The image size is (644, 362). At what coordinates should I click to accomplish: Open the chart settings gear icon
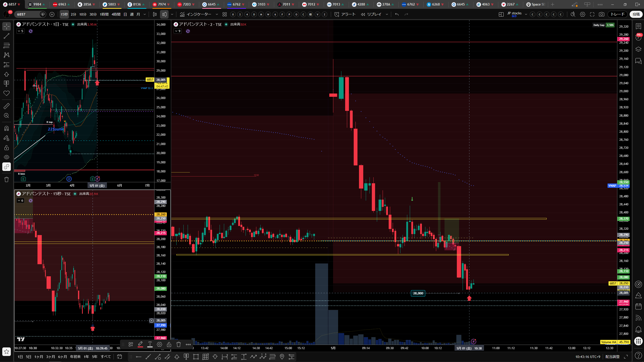583,14
